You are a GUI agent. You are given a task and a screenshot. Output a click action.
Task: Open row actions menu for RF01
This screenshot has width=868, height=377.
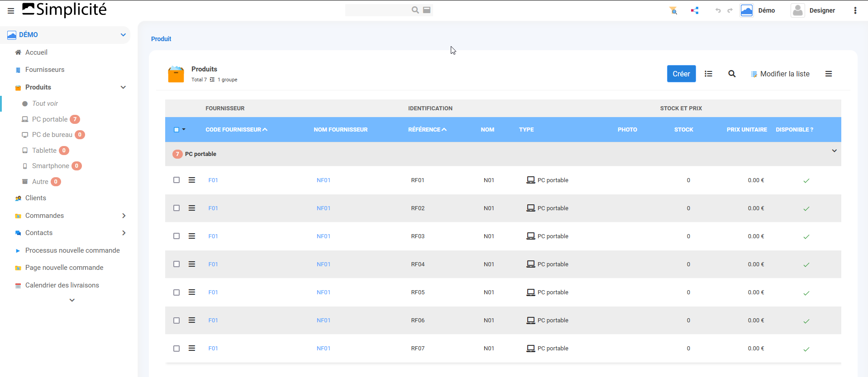pyautogui.click(x=192, y=180)
